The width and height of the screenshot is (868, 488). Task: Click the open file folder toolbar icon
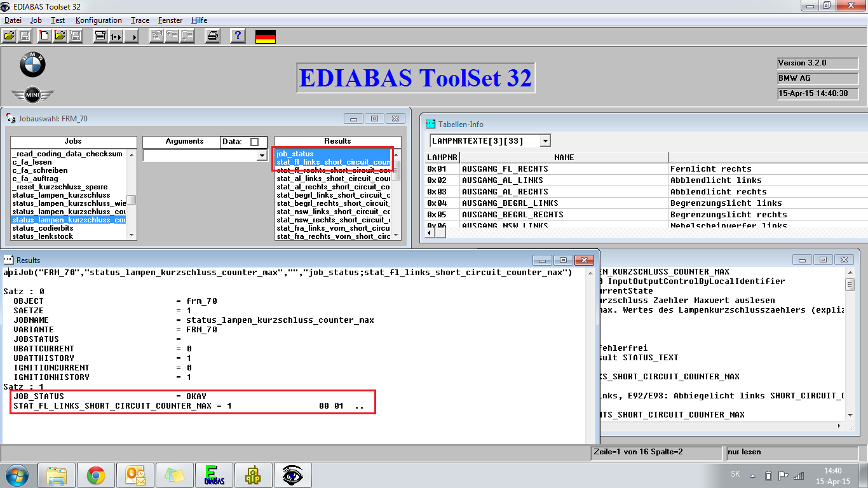coord(10,36)
